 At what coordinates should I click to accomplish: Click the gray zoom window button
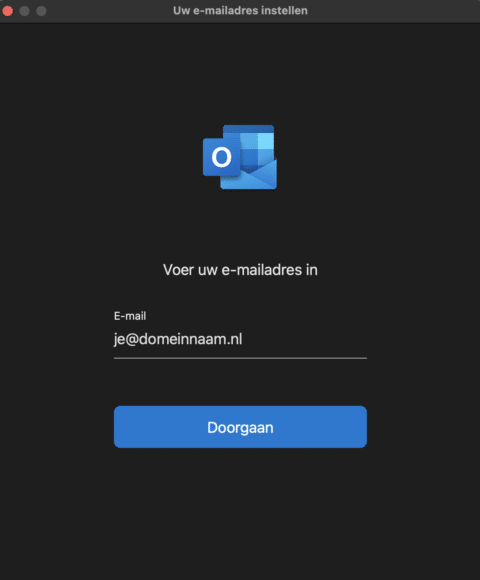41,11
